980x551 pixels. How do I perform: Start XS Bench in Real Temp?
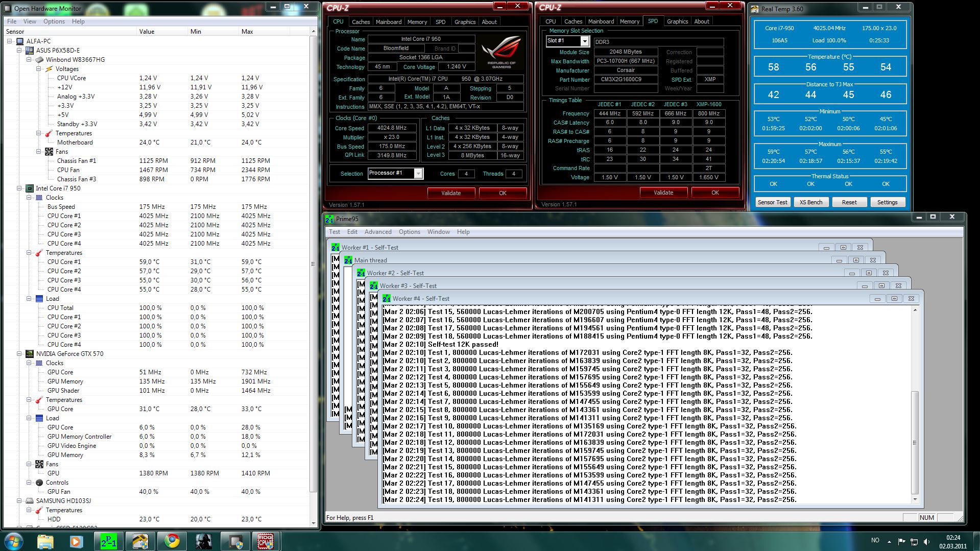tap(811, 202)
